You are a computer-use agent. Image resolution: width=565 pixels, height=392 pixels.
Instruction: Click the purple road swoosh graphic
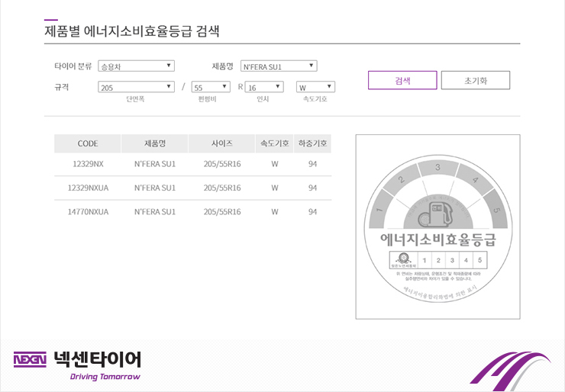click(510, 371)
